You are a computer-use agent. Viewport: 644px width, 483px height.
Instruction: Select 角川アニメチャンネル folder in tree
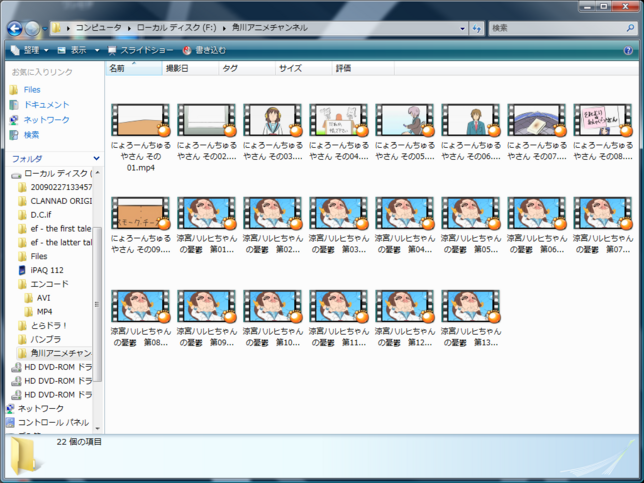pos(55,353)
